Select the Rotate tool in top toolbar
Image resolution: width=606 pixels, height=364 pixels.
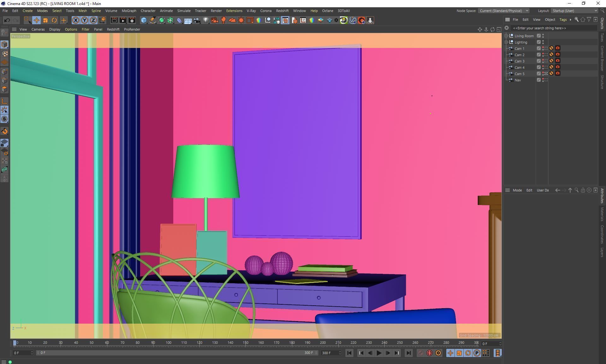(x=54, y=21)
